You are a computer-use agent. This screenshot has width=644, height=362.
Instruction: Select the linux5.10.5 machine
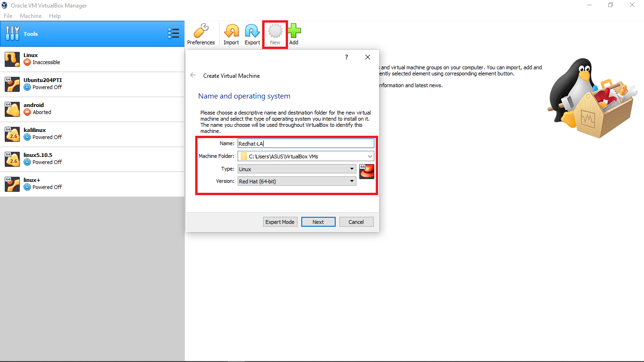[x=92, y=159]
